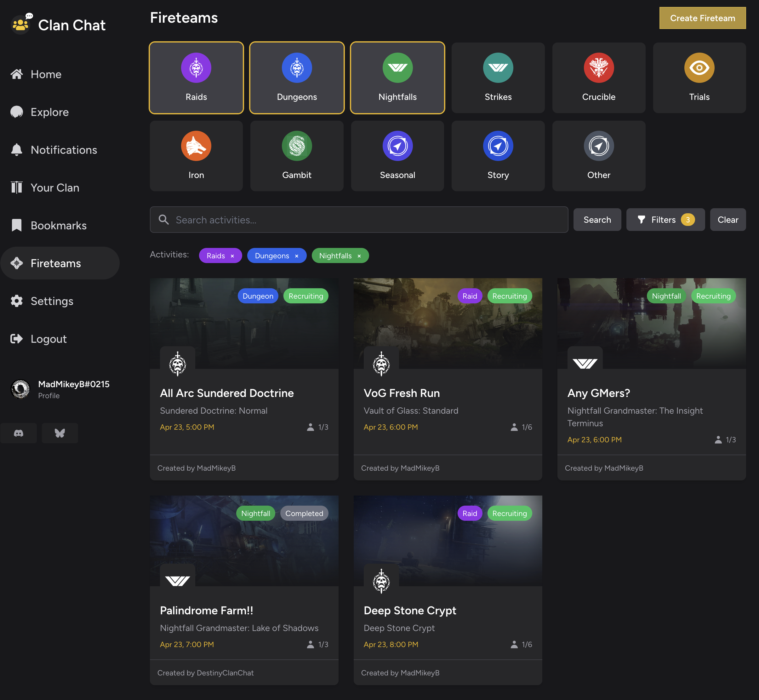Open the VoG Fresh Run card thumbnail
The width and height of the screenshot is (759, 700).
coord(448,324)
